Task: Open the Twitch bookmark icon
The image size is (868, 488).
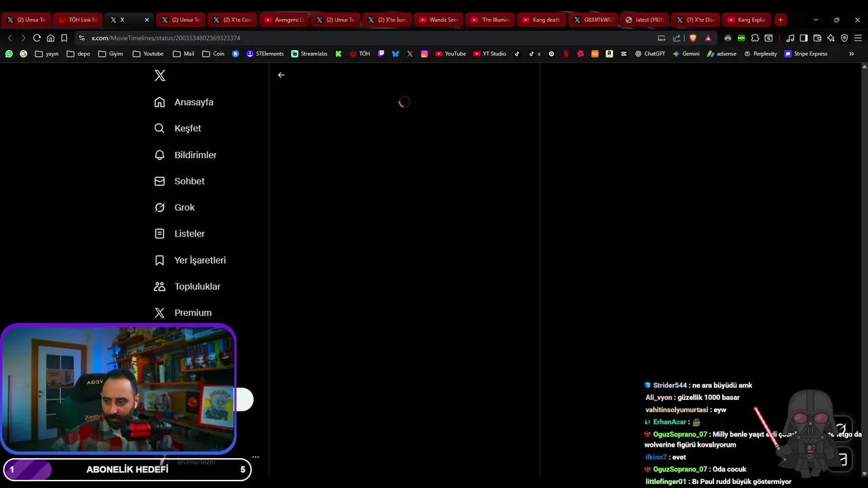Action: point(381,54)
